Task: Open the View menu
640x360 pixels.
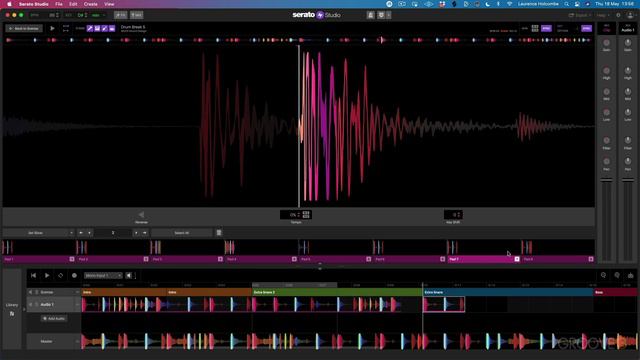Action: pos(109,4)
